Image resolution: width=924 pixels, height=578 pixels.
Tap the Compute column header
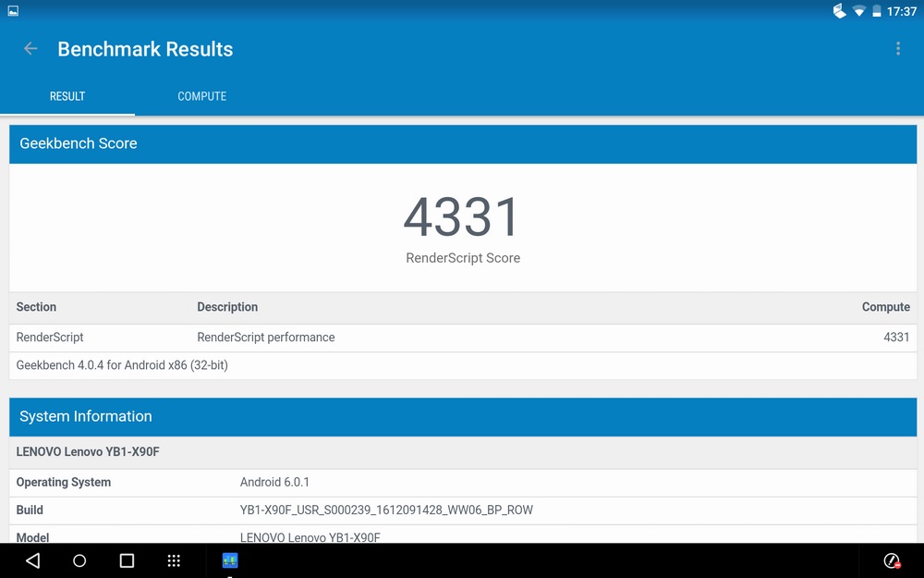886,307
